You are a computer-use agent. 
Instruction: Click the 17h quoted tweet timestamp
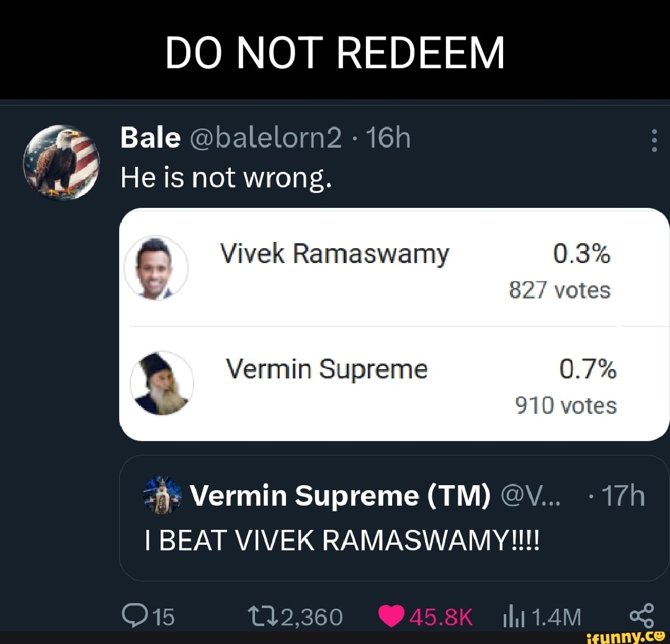623,496
